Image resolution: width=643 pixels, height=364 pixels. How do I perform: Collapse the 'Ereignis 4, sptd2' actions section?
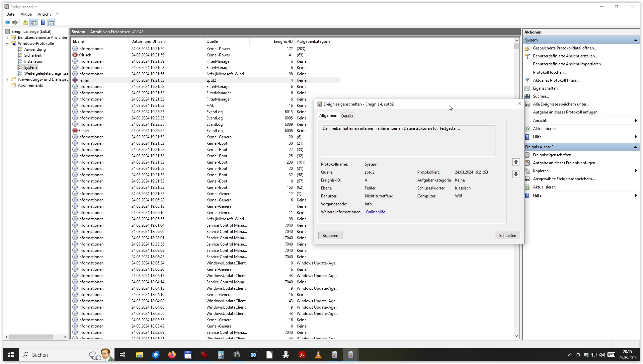pos(635,147)
